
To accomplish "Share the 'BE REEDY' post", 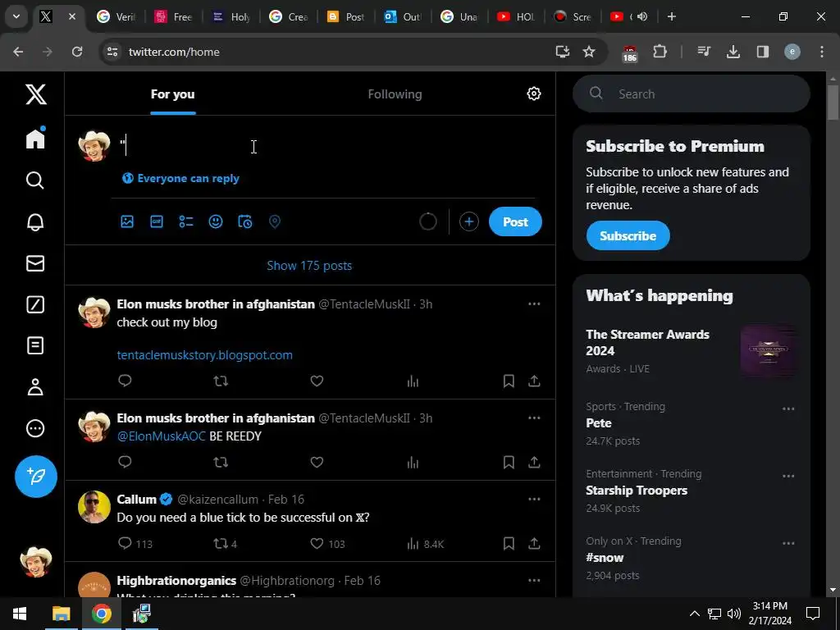I will click(x=534, y=462).
